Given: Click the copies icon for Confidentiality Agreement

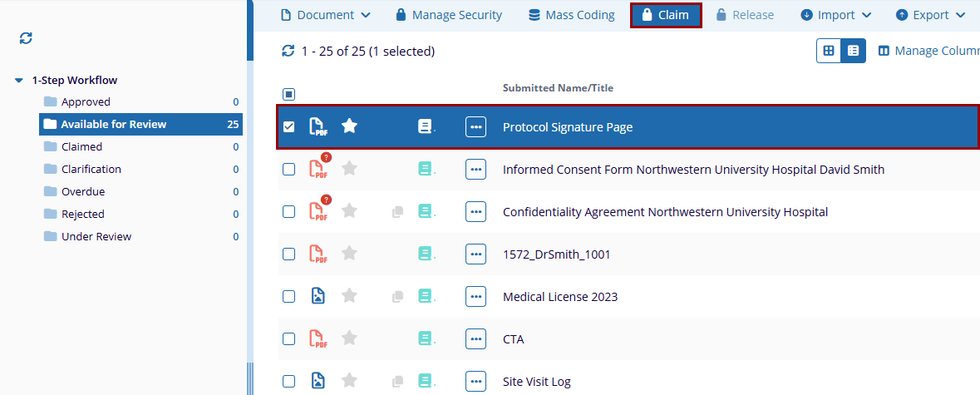Looking at the screenshot, I should 398,212.
